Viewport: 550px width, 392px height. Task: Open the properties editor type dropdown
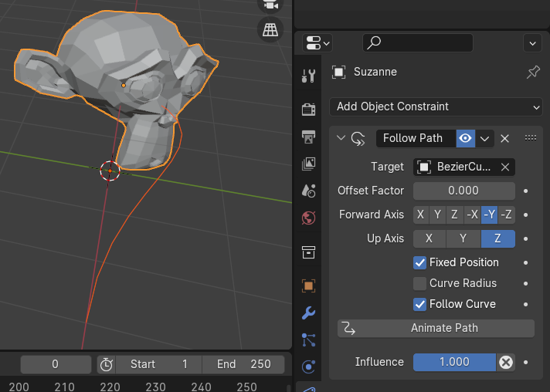[x=317, y=42]
